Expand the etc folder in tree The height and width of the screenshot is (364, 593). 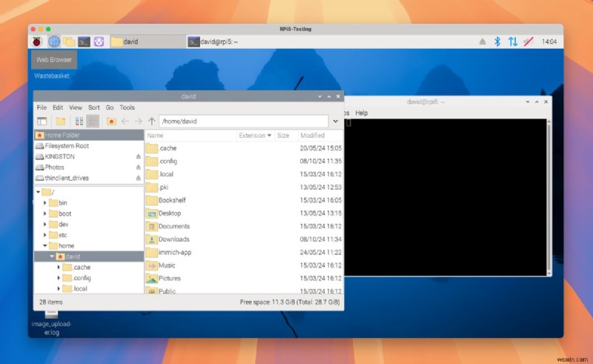(45, 235)
